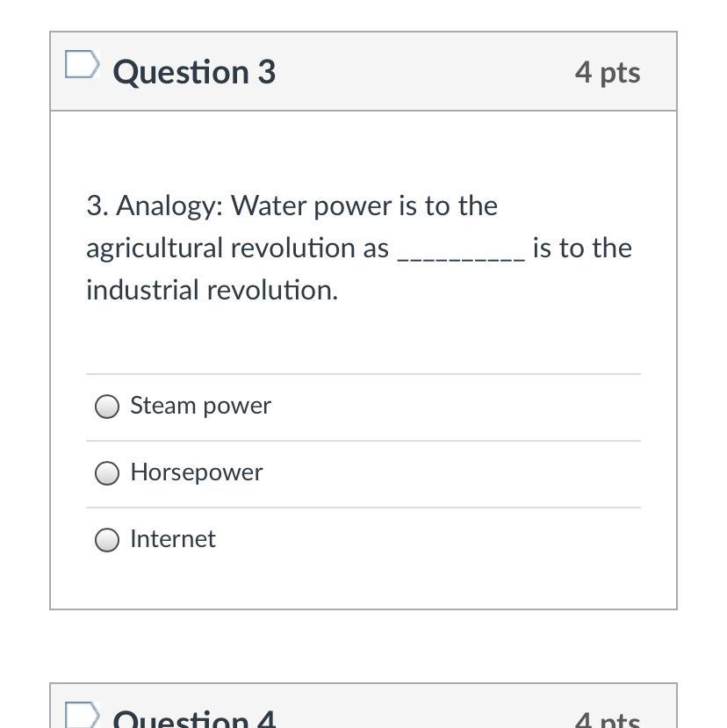Pick the Internet radio button
The width and height of the screenshot is (727, 728).
click(x=107, y=540)
